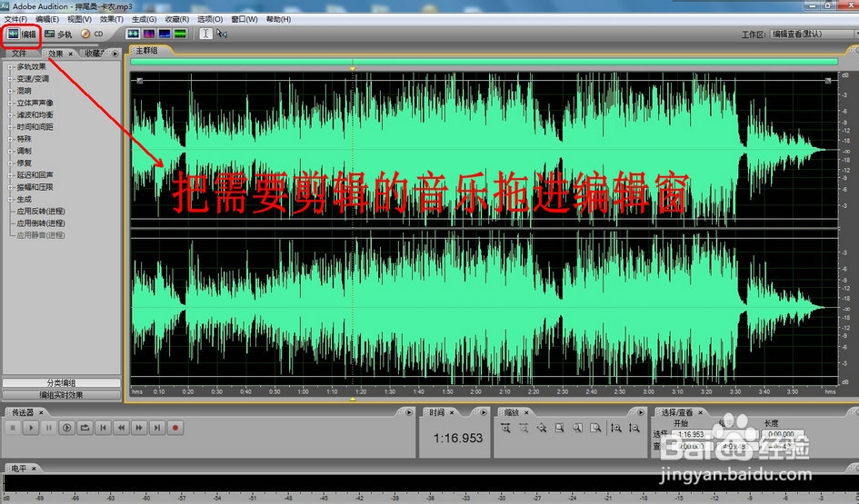Expand the 立体声声像 tree node
Screen dimensions: 859x504
[10, 103]
